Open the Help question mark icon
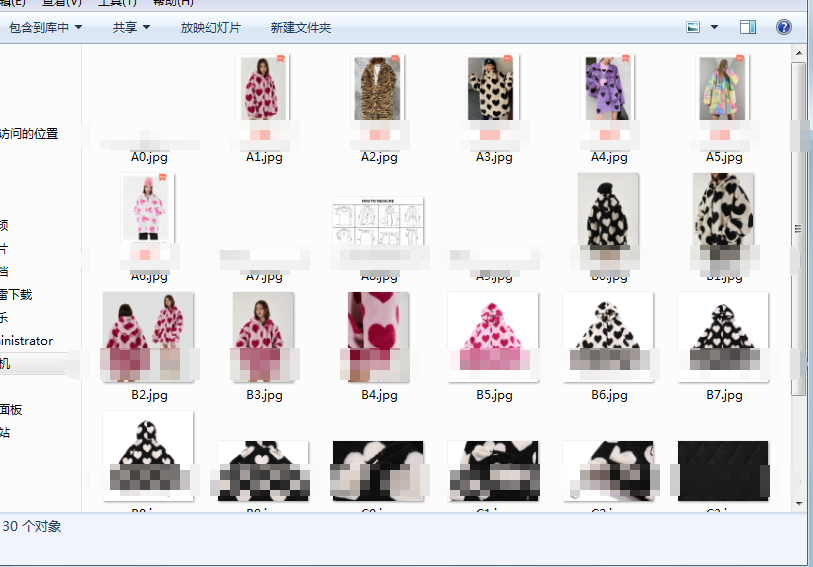This screenshot has height=567, width=813. 784,28
